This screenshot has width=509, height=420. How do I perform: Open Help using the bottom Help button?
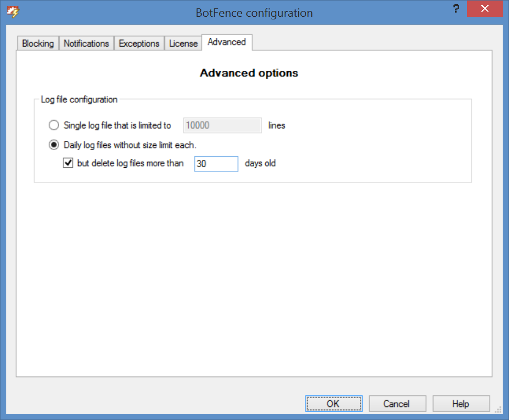tap(461, 404)
